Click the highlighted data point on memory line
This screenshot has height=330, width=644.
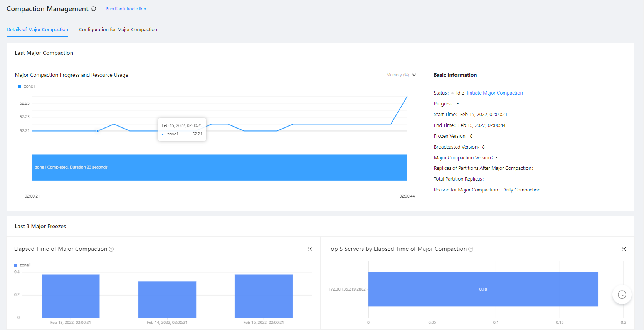(98, 131)
